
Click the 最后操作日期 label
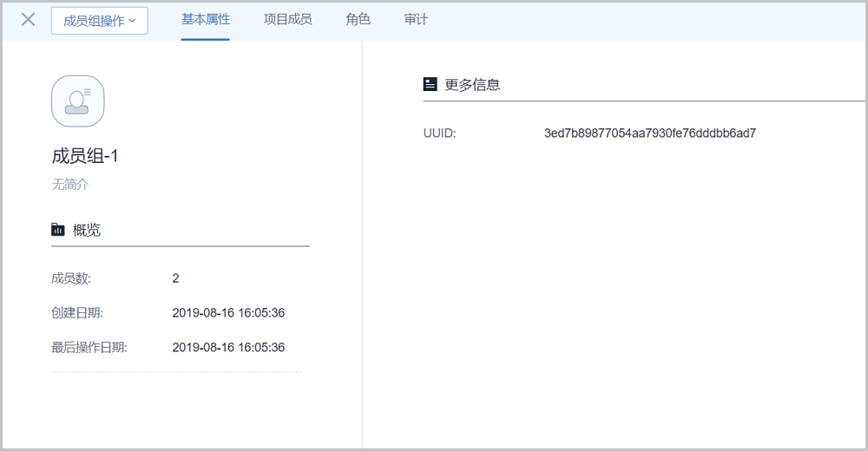[89, 348]
